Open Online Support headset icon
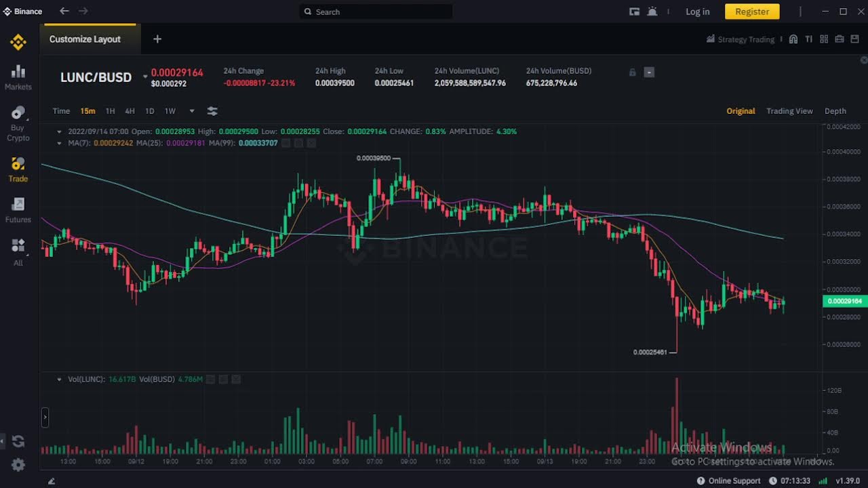Screen dimensions: 868x488 coord(701,481)
